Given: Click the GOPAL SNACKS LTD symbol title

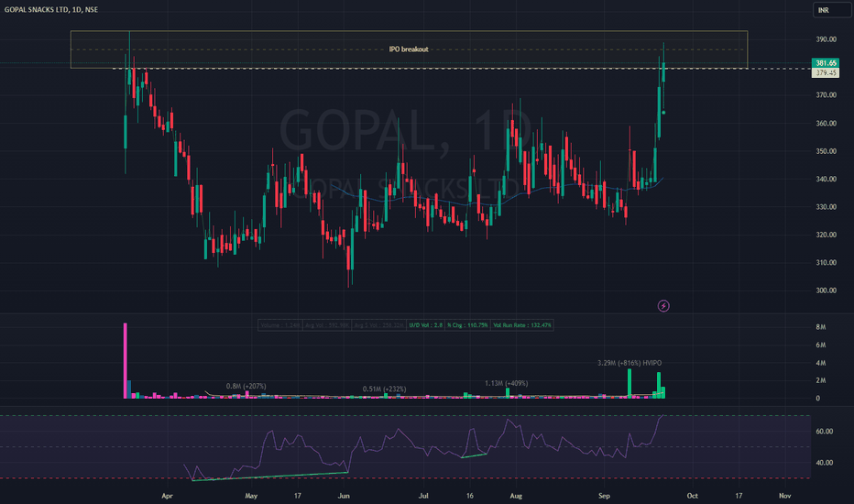Looking at the screenshot, I should point(51,9).
